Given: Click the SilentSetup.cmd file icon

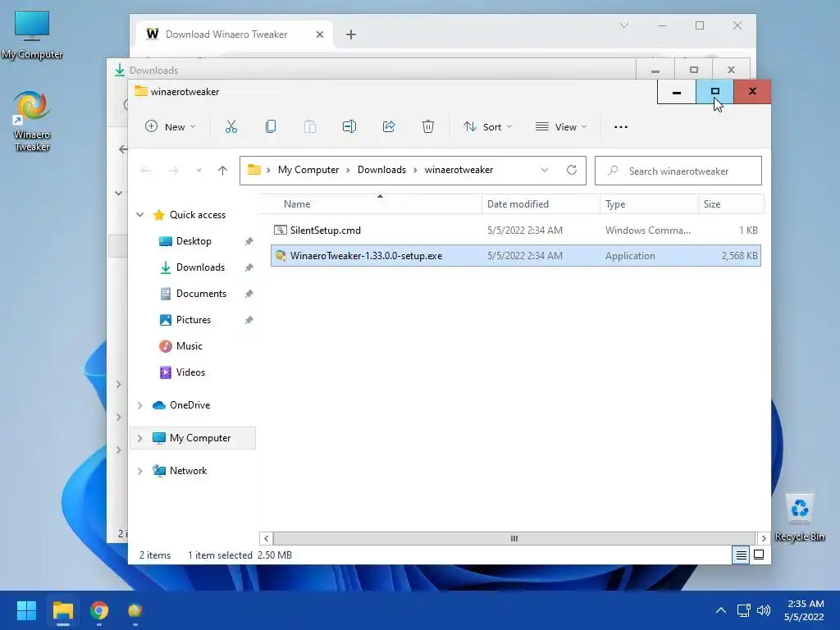Looking at the screenshot, I should [x=281, y=230].
